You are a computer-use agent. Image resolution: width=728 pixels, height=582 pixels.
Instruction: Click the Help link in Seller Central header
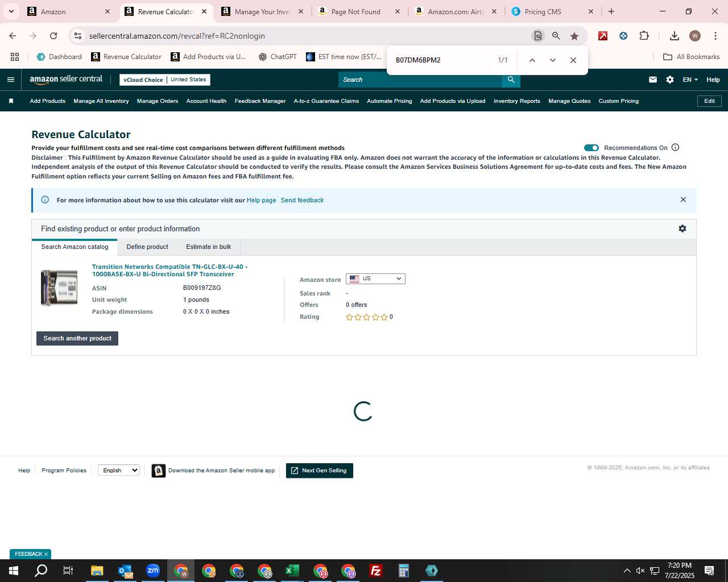[713, 80]
